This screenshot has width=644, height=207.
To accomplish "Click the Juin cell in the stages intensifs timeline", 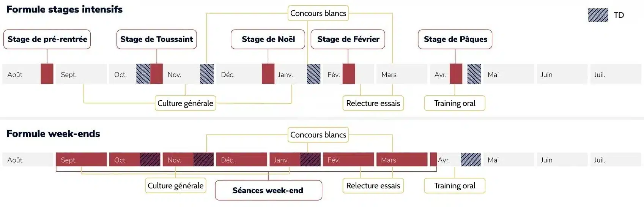I will [x=562, y=74].
